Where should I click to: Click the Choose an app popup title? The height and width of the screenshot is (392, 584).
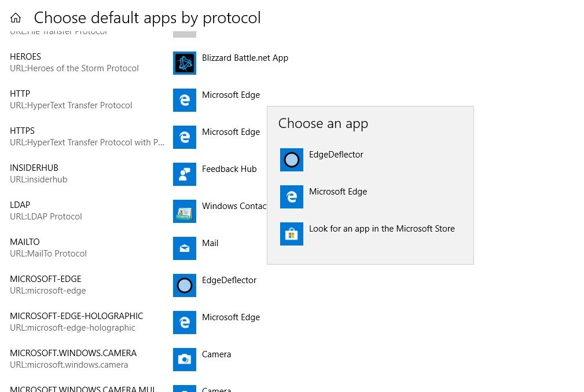pyautogui.click(x=324, y=124)
